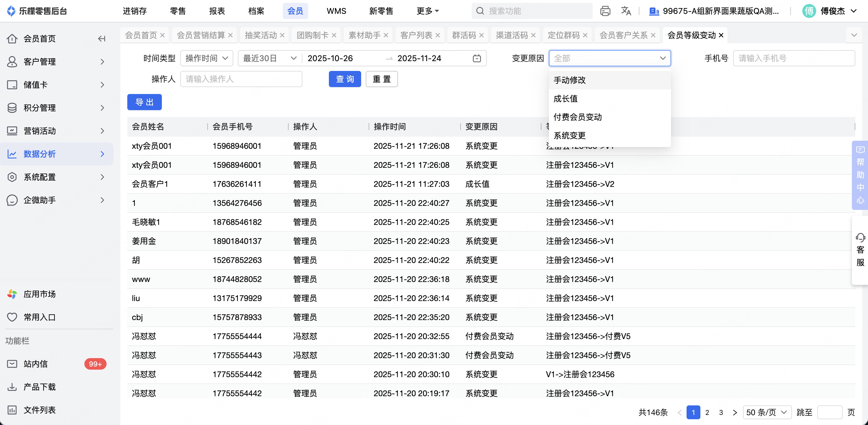Open 站内信 messages in sidebar
Image resolution: width=868 pixels, height=425 pixels.
point(35,364)
